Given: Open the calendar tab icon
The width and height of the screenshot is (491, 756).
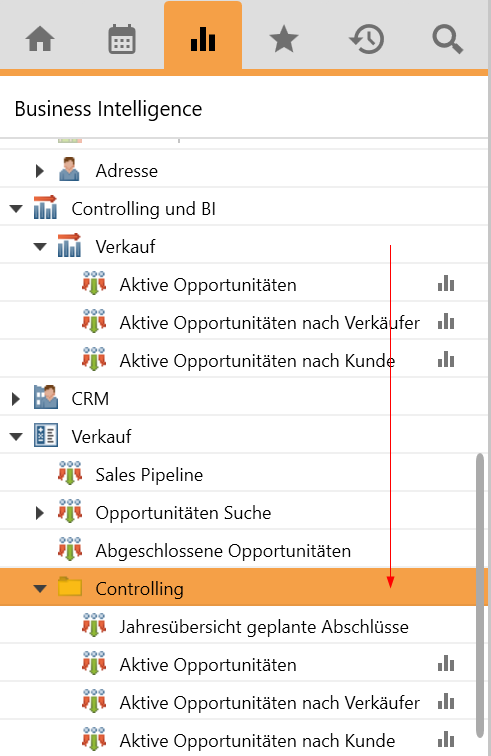Looking at the screenshot, I should 122,39.
